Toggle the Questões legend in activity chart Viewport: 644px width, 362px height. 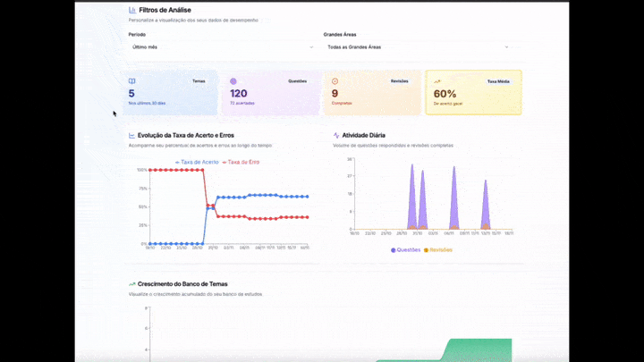click(405, 250)
